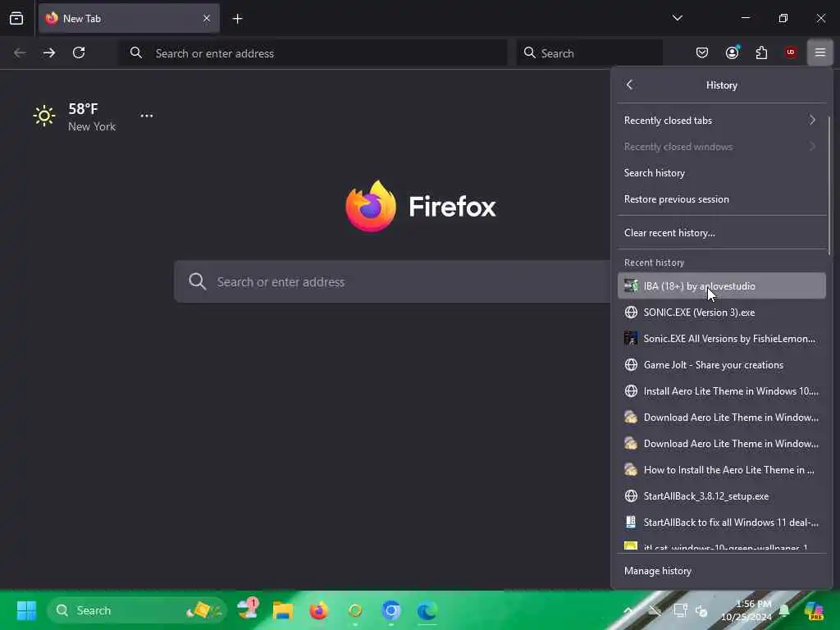Open the Extensions puzzle piece icon
This screenshot has width=840, height=630.
761,52
